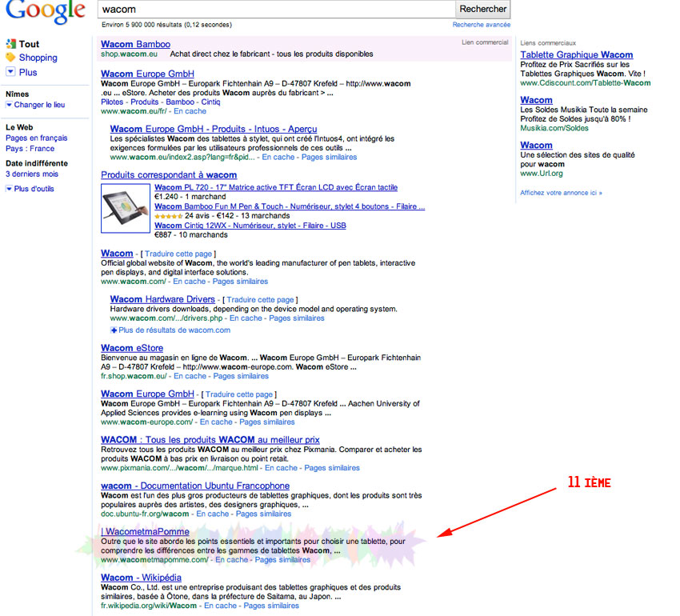Viewport: 680px width, 616px height.
Task: Click the Date indifférente label
Action: click(37, 163)
